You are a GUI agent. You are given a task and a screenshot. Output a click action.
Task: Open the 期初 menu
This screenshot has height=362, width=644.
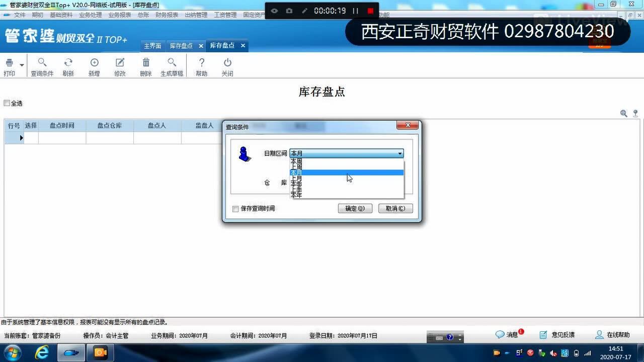pyautogui.click(x=38, y=15)
